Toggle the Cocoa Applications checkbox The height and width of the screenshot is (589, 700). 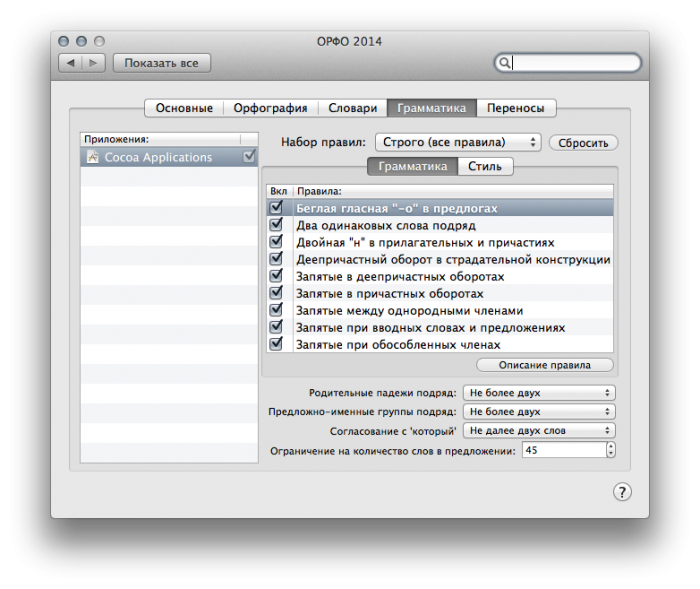[x=249, y=156]
